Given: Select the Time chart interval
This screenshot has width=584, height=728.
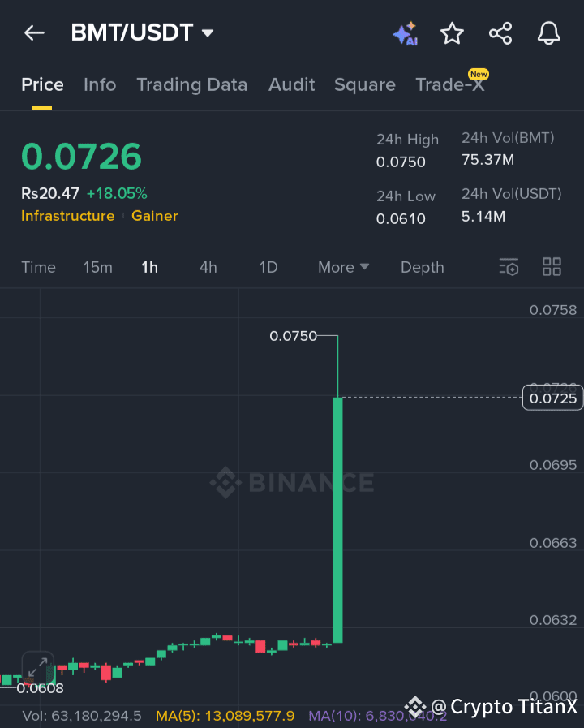Looking at the screenshot, I should (x=38, y=268).
